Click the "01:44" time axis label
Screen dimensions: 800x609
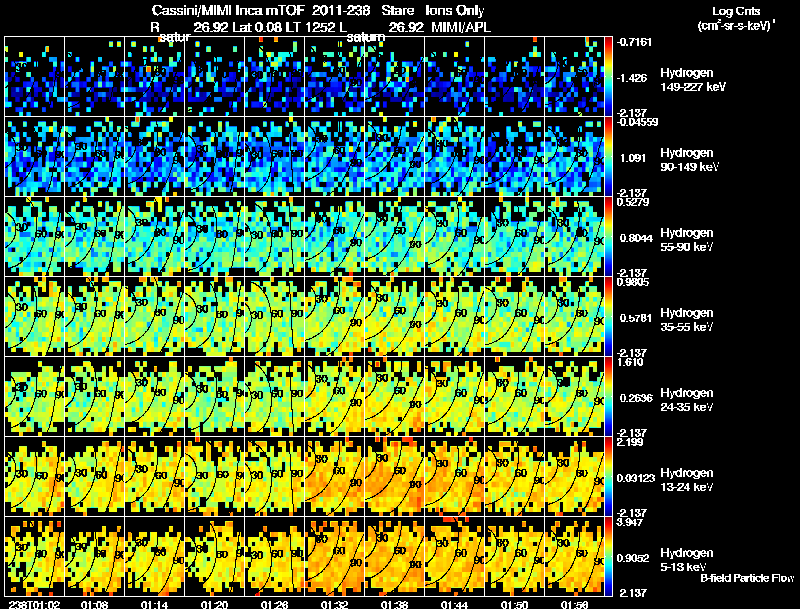pyautogui.click(x=454, y=604)
